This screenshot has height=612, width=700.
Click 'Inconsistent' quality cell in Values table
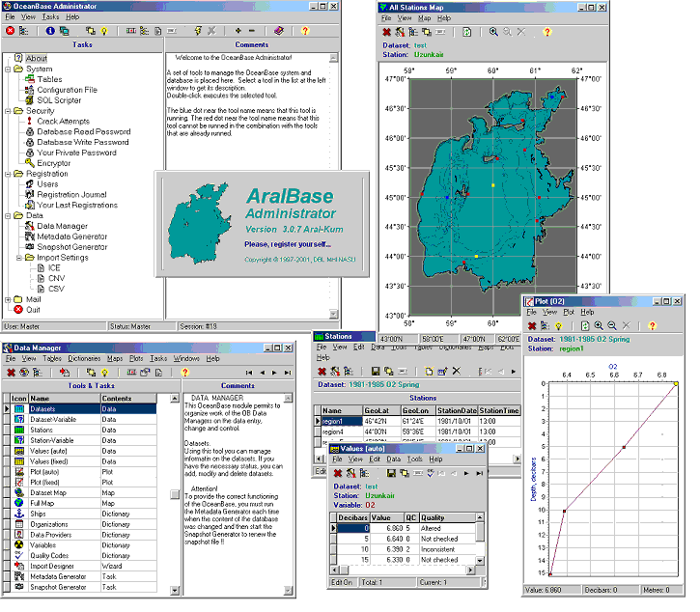point(447,550)
